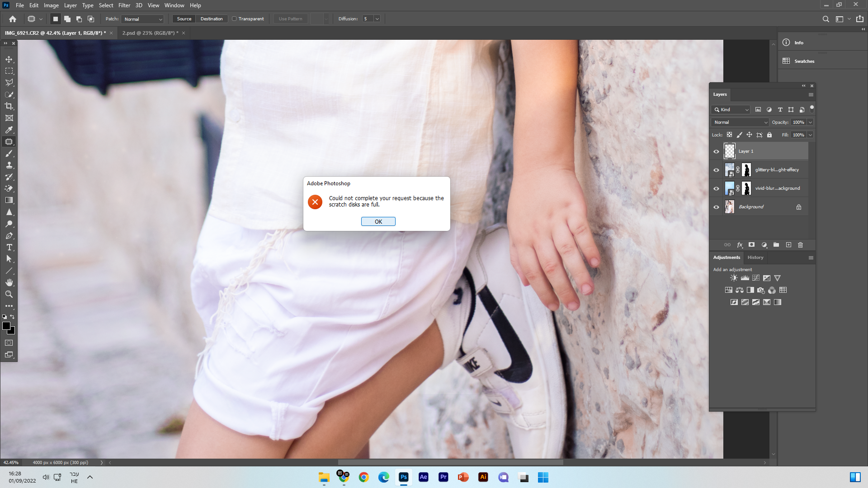The height and width of the screenshot is (488, 868).
Task: Select the Eyedropper tool
Action: click(9, 130)
